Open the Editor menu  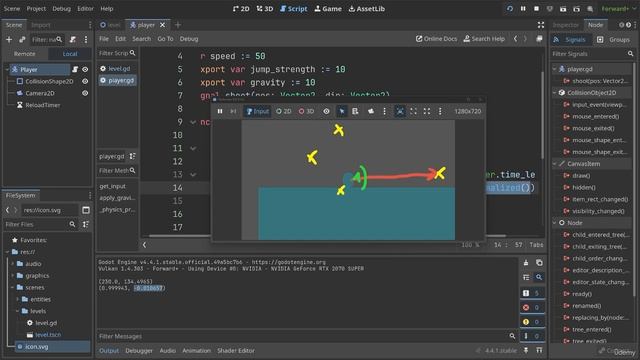[x=85, y=9]
